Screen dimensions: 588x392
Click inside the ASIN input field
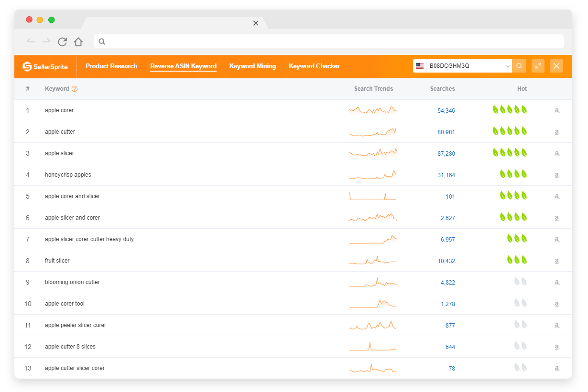click(466, 66)
